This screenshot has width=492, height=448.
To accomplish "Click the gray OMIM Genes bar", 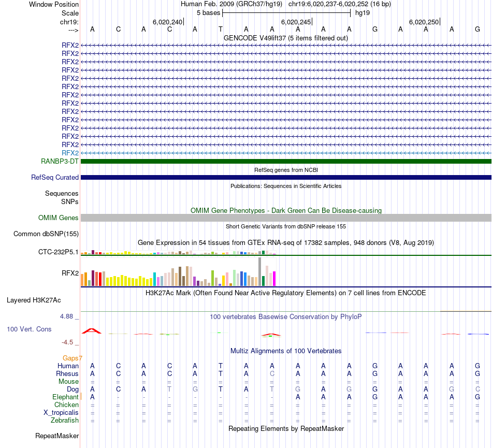I will coord(286,218).
